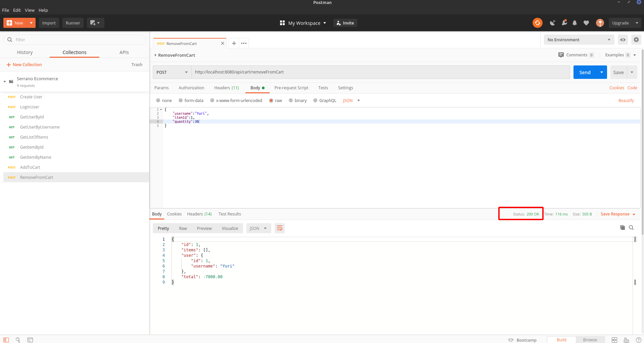
Task: Change the POST method dropdown
Action: tap(172, 72)
